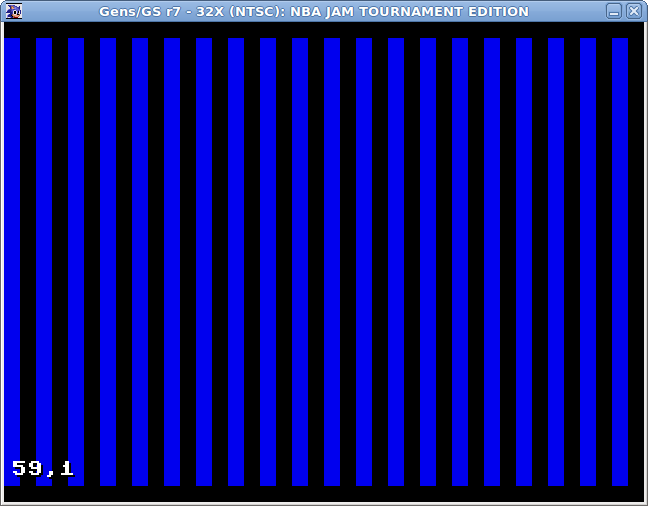Click the fifth blue stripe from the left
Viewport: 648px width, 506px height.
pos(140,250)
